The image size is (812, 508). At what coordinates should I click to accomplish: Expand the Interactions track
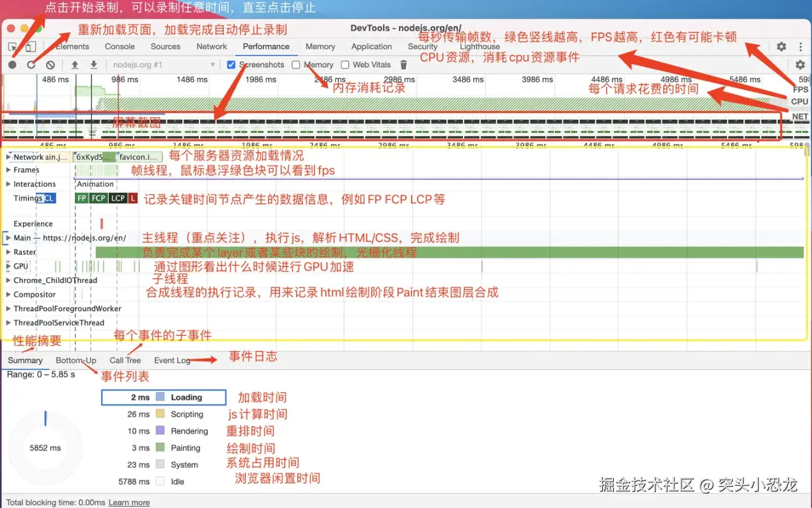tap(8, 184)
